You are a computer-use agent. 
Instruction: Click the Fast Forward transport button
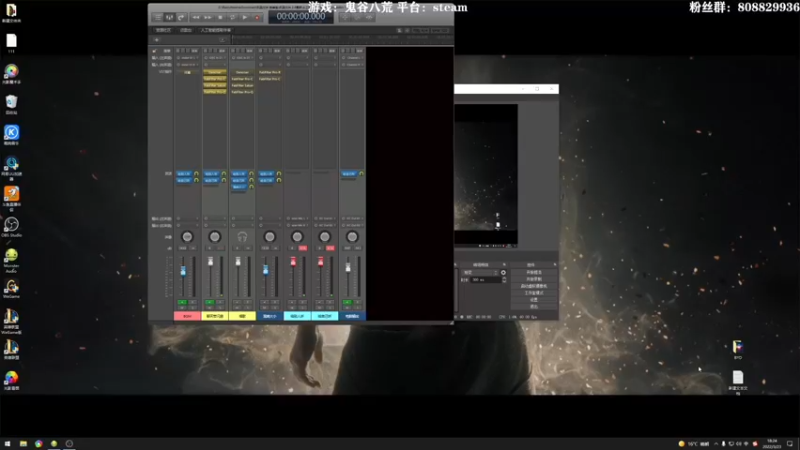coord(208,17)
